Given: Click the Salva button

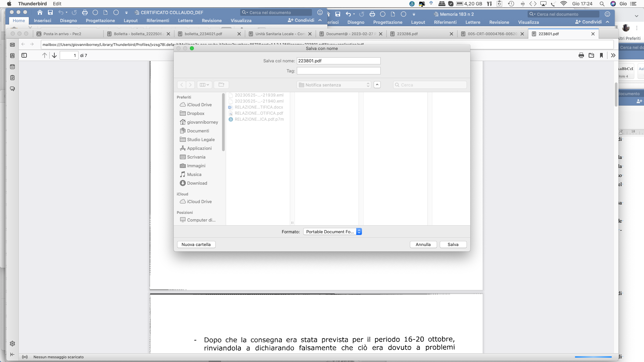Looking at the screenshot, I should (x=453, y=244).
